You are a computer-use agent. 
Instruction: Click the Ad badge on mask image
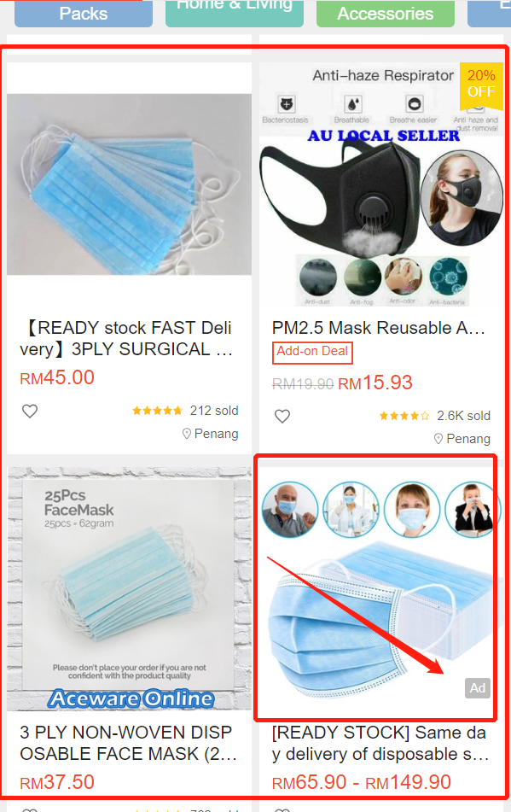pos(478,687)
